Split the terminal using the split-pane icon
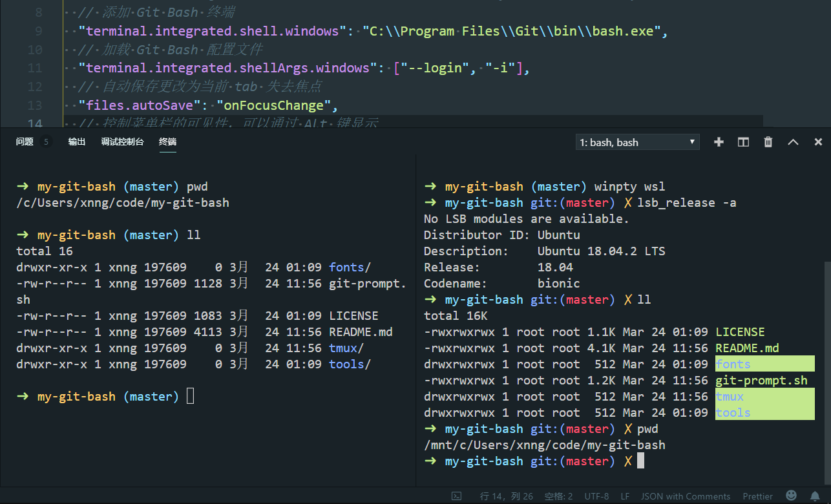Screen dimensions: 831x504 click(743, 142)
